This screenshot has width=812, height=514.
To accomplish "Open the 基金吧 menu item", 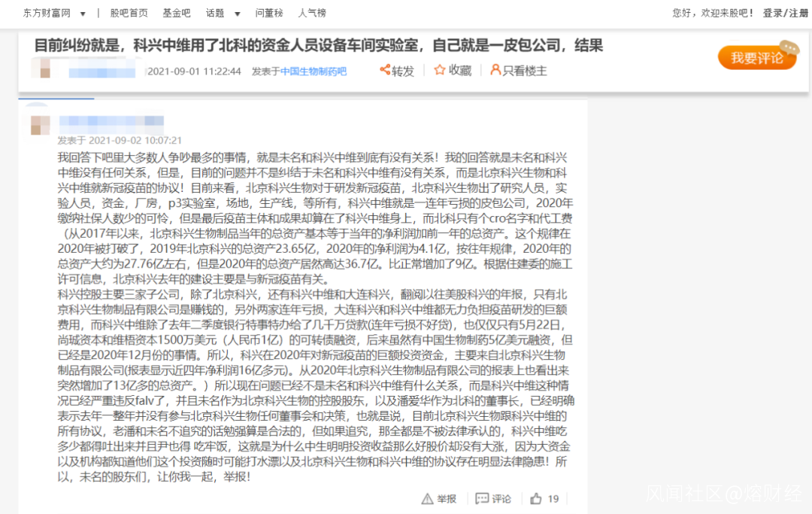I will [x=177, y=13].
